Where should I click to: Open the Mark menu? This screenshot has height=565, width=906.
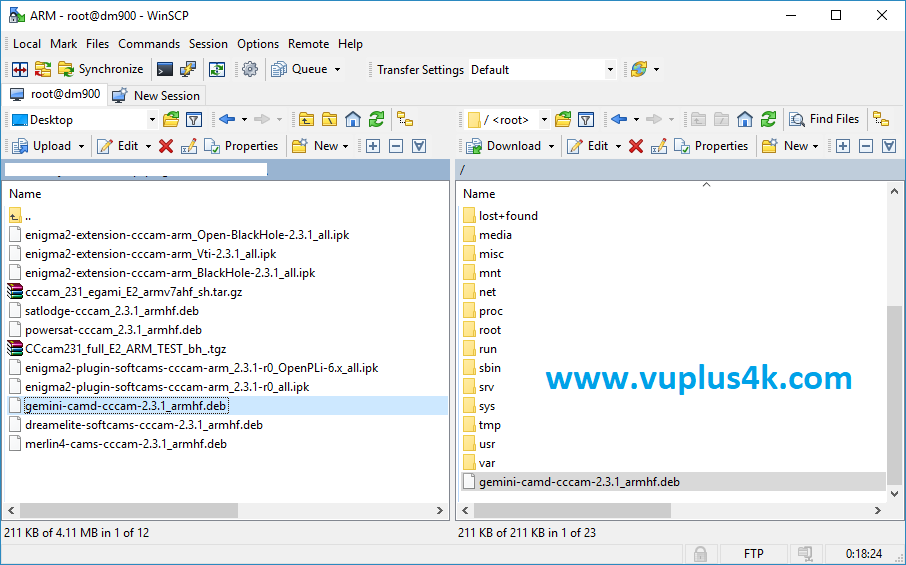point(64,44)
